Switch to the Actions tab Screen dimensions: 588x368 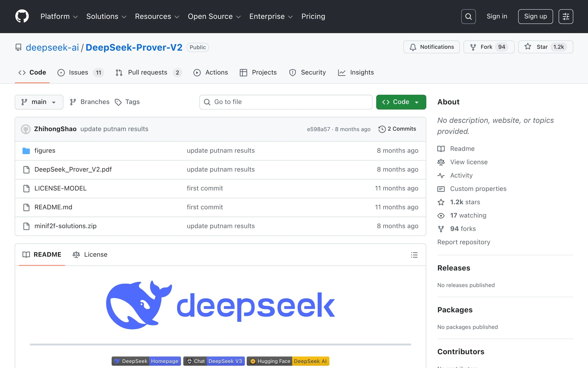(210, 72)
